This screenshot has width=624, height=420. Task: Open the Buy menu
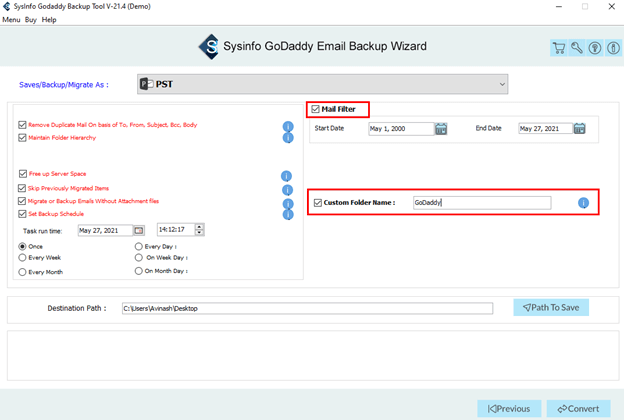[x=31, y=20]
